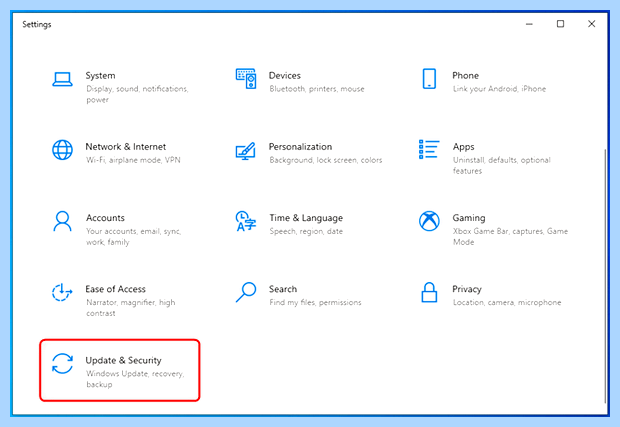Go to Devices settings title
620x427 pixels.
(285, 76)
